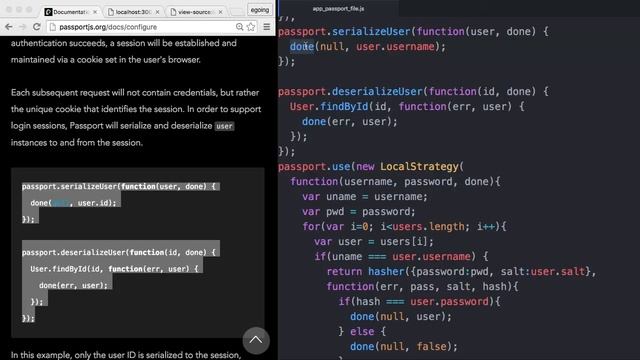Screen dimensions: 640x360
Task: Open a new browser tab
Action: pos(237,12)
